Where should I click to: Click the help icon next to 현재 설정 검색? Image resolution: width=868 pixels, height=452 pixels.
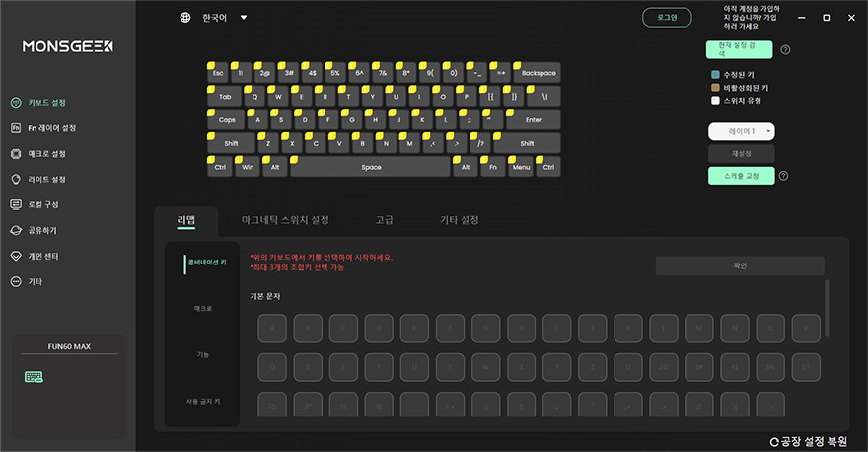click(785, 50)
